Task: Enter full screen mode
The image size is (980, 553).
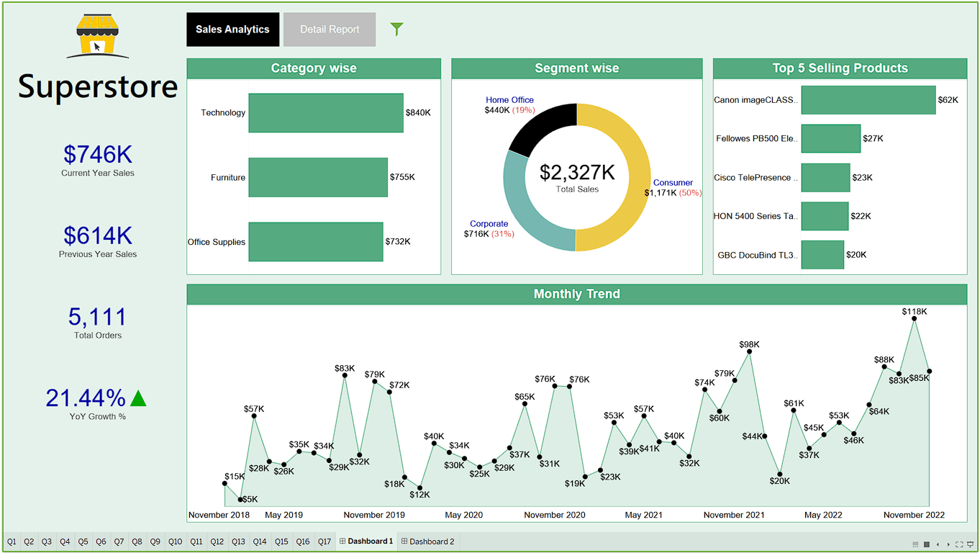Action: point(959,544)
